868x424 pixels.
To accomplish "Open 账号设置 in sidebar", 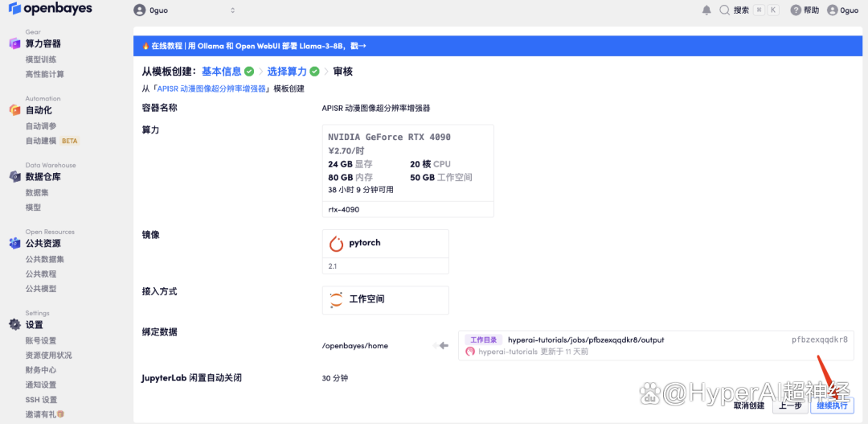I will tap(41, 340).
